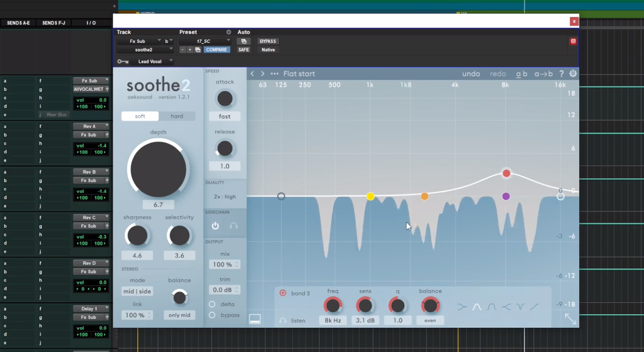Image resolution: width=644 pixels, height=352 pixels.
Task: Open the soothe2 settings gear icon
Action: point(573,74)
